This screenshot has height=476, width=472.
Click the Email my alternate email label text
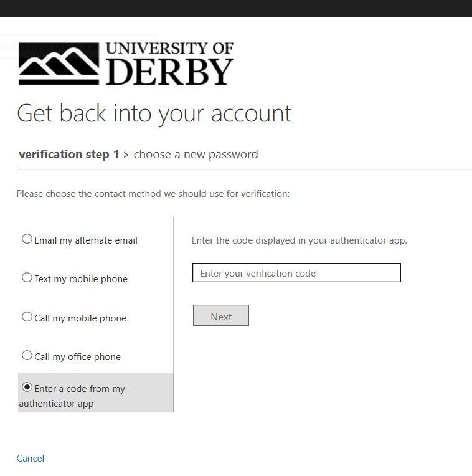(x=86, y=240)
